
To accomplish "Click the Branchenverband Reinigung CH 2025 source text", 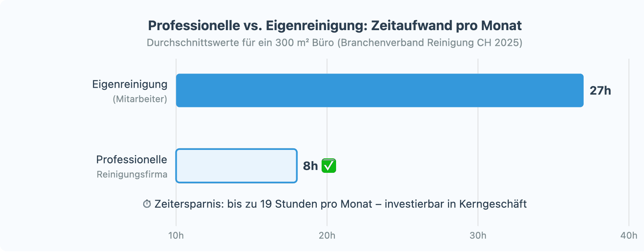I will pos(429,43).
